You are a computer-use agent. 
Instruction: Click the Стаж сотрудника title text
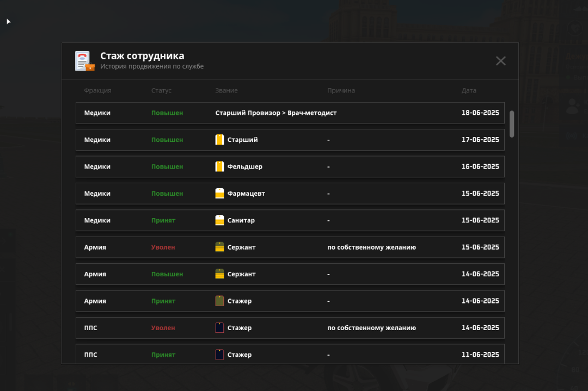[142, 56]
